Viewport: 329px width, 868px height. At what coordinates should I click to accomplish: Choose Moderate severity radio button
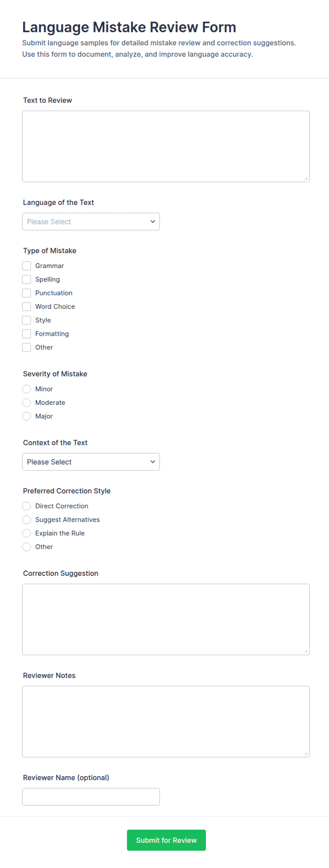(27, 403)
